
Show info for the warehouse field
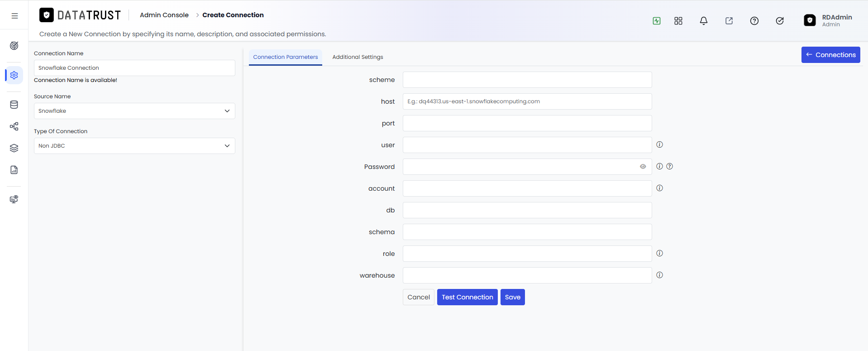(x=660, y=275)
